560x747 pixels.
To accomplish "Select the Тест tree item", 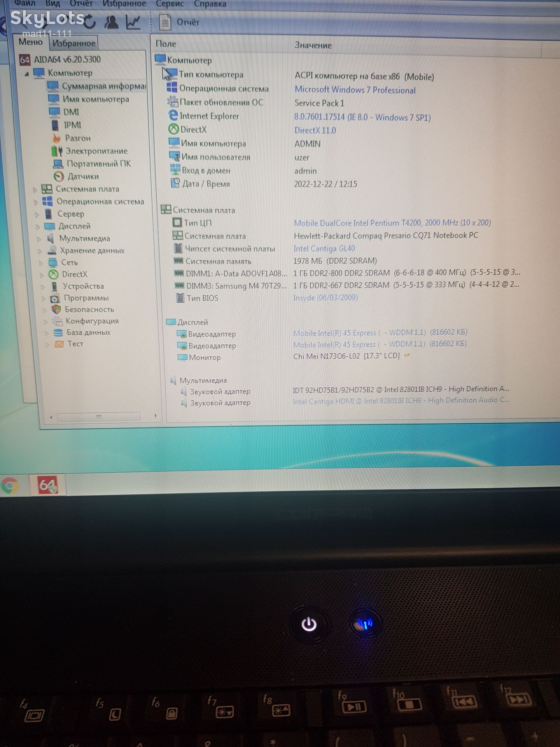I will click(75, 344).
